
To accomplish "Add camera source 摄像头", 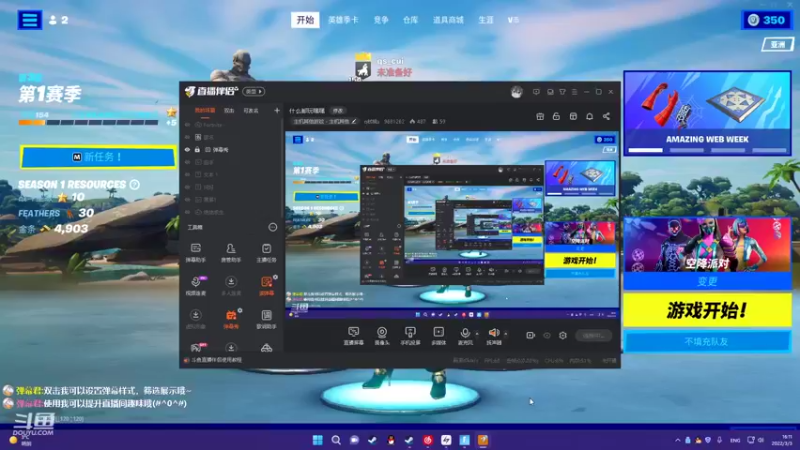I will [382, 336].
